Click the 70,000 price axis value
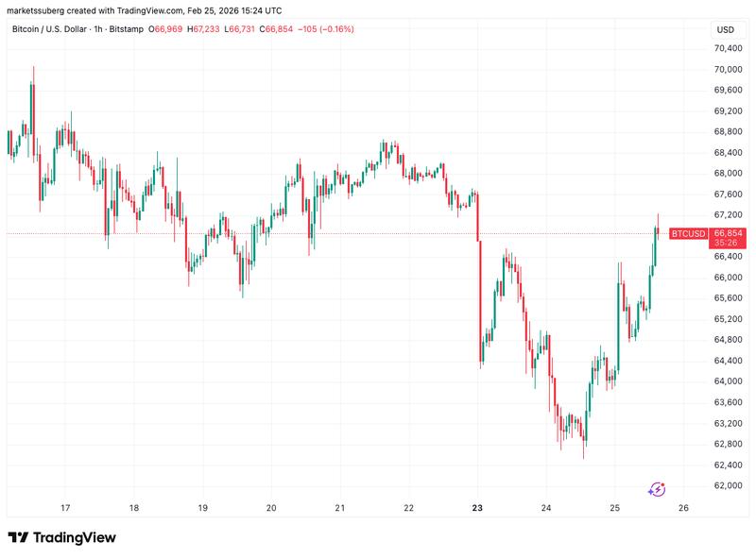 (x=727, y=70)
